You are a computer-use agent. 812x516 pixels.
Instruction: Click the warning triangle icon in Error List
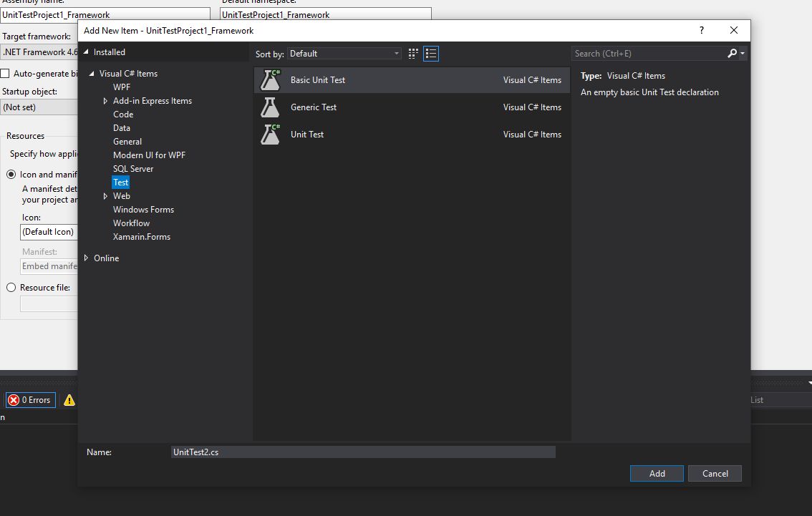[x=69, y=400]
